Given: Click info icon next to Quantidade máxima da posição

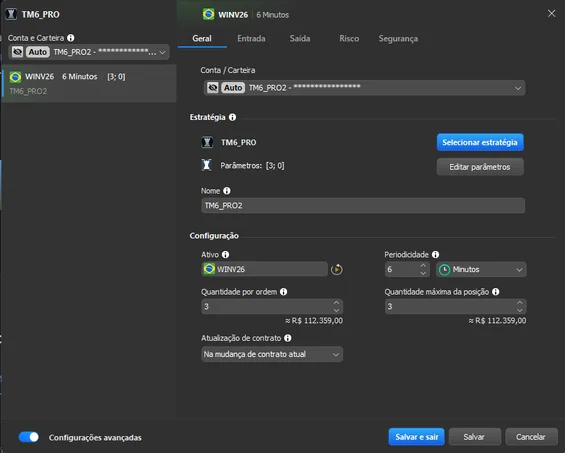Looking at the screenshot, I should (x=496, y=292).
